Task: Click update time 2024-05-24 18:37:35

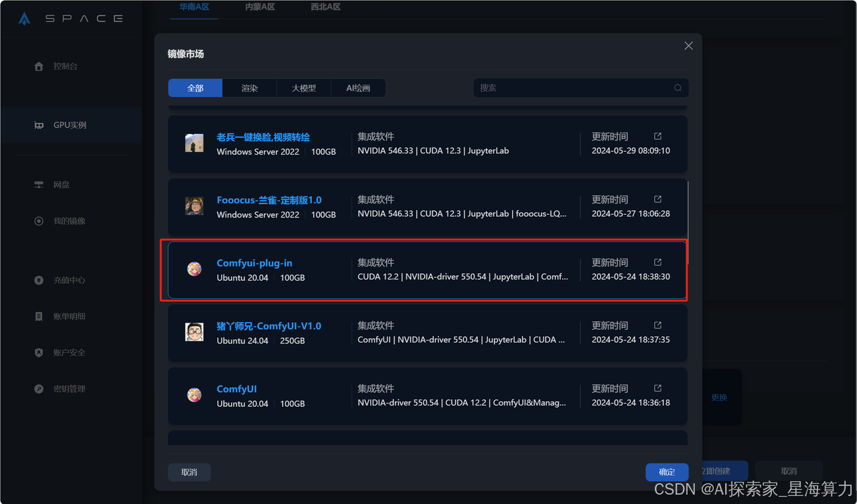Action: 631,339
